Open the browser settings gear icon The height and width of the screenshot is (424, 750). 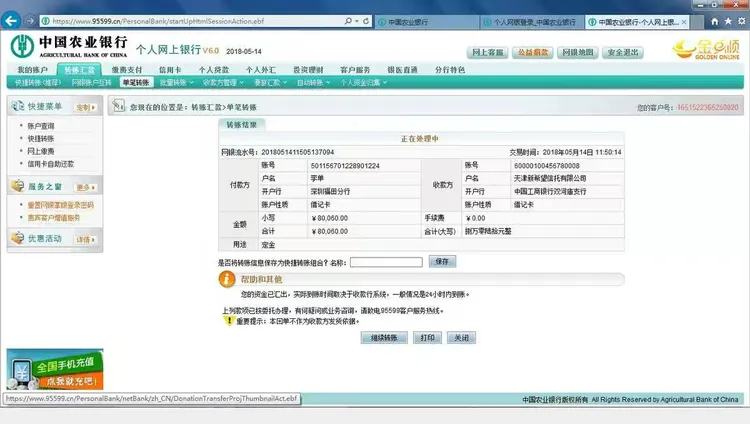point(741,21)
